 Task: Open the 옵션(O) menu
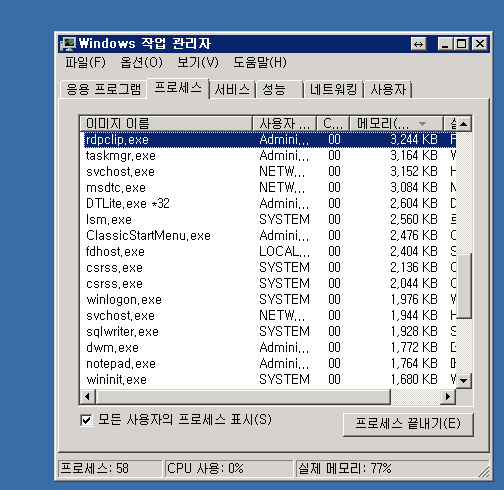click(x=141, y=62)
